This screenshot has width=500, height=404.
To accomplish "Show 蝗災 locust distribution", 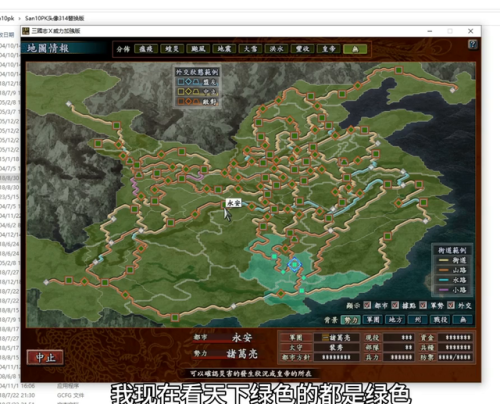I will (172, 49).
